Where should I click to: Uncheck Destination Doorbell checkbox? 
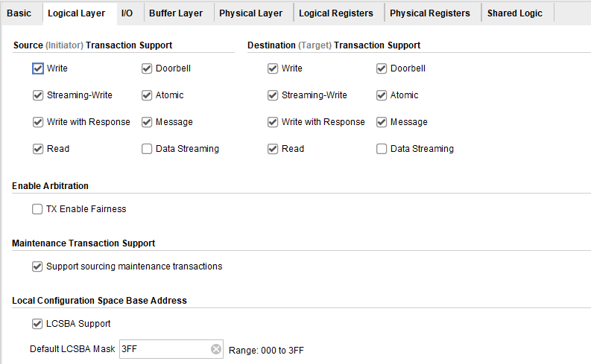pyautogui.click(x=382, y=68)
